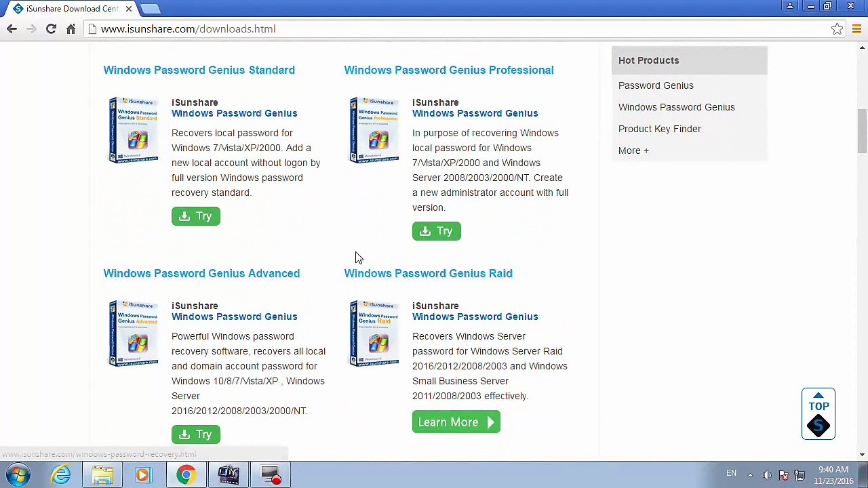
Task: Click the browser forward arrow
Action: [x=31, y=29]
